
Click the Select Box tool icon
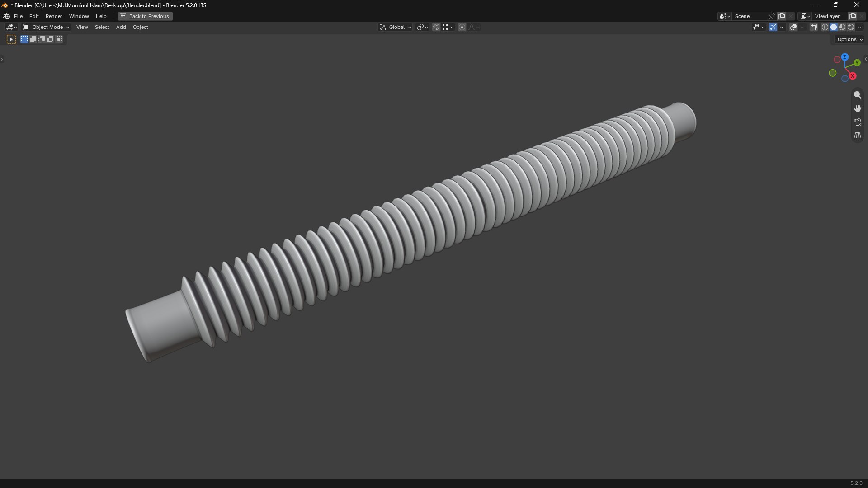tap(11, 40)
